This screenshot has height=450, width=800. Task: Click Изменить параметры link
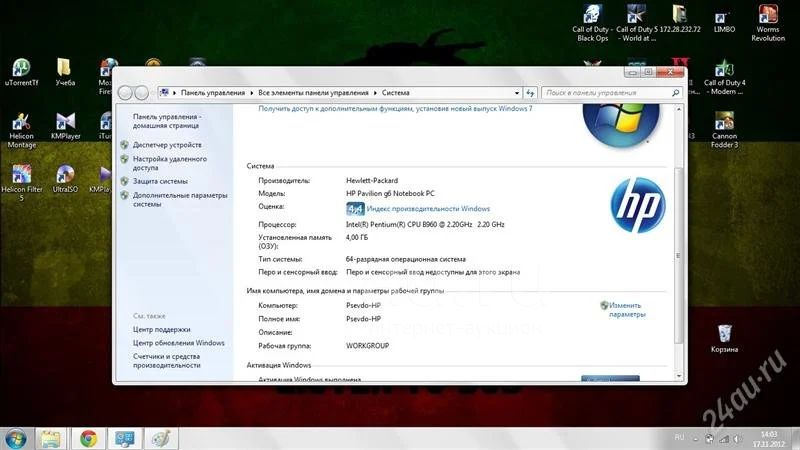point(627,310)
